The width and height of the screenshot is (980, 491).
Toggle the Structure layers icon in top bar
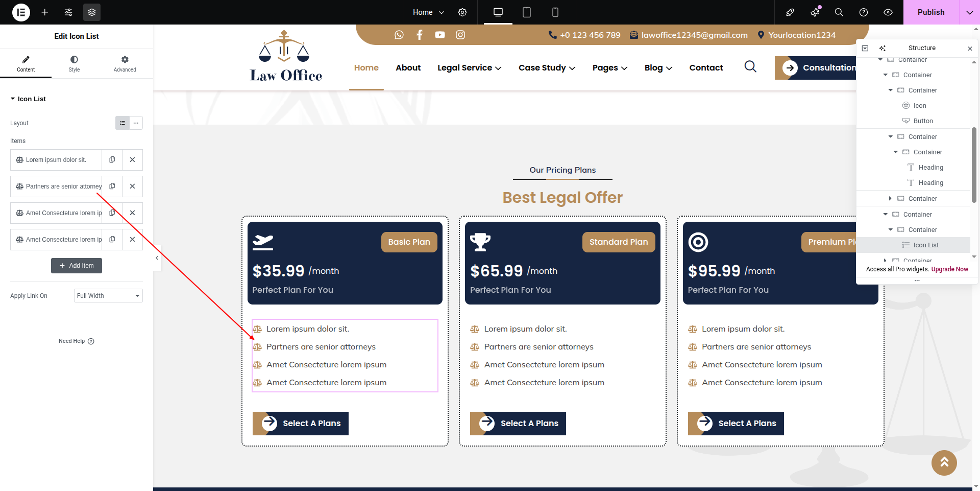[x=92, y=12]
